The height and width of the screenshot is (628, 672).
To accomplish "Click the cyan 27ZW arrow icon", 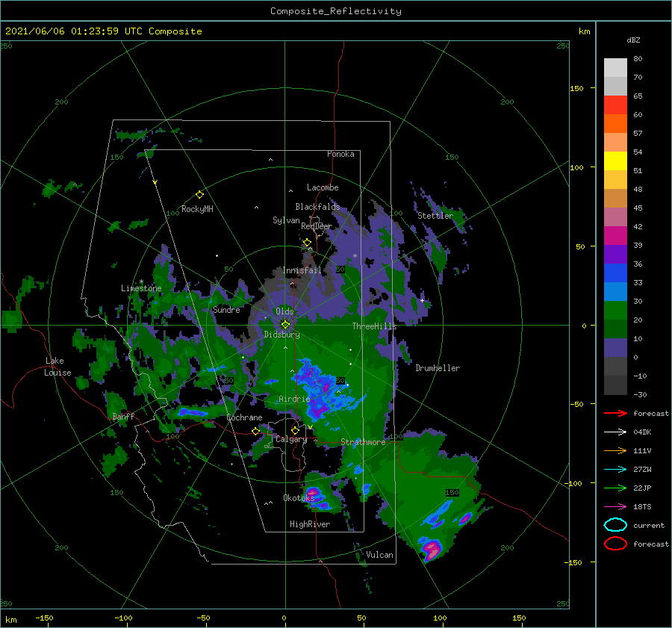I will tap(615, 470).
